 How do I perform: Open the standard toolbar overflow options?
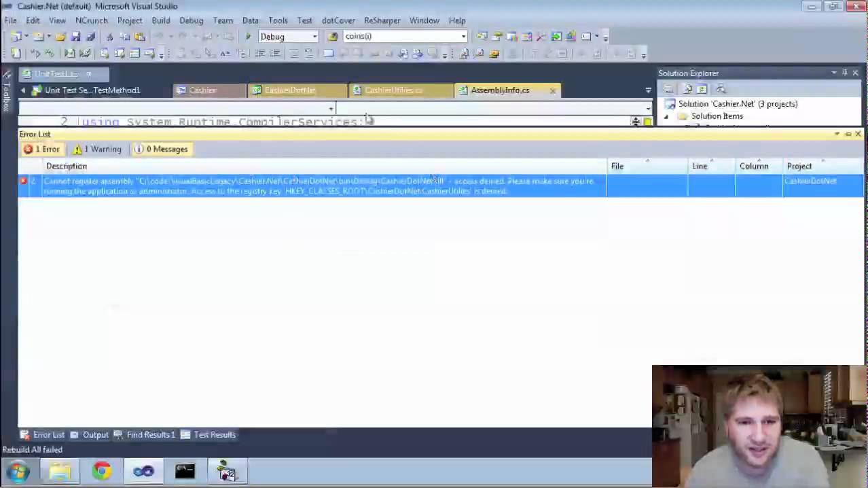(x=606, y=37)
